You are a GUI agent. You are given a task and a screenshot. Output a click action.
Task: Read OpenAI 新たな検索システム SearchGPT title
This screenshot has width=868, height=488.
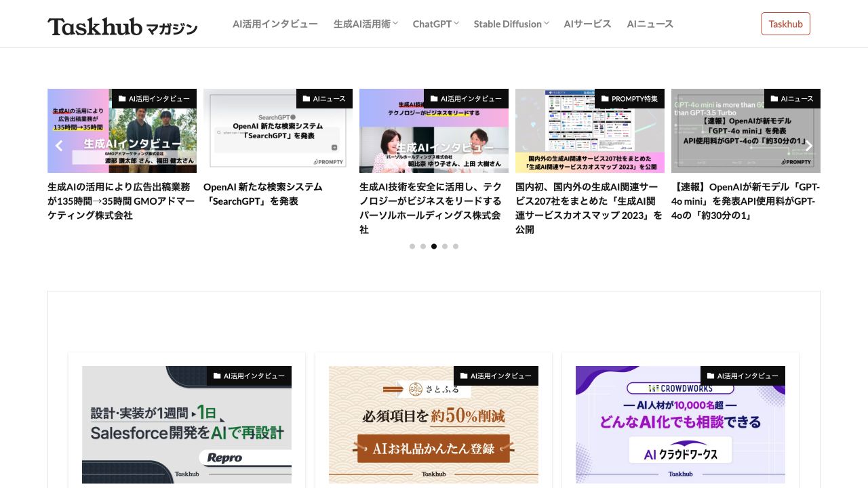pyautogui.click(x=263, y=194)
